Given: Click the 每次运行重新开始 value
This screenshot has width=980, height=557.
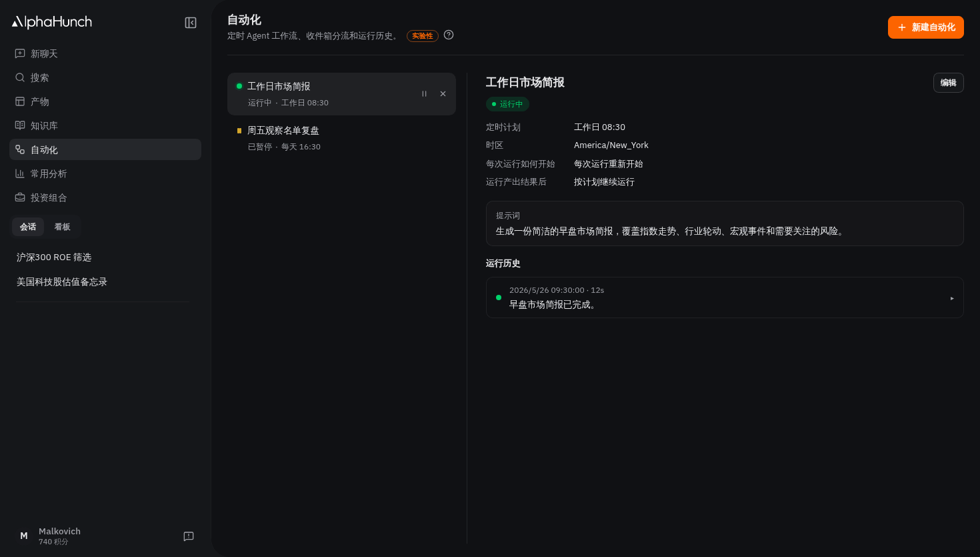Looking at the screenshot, I should (609, 164).
